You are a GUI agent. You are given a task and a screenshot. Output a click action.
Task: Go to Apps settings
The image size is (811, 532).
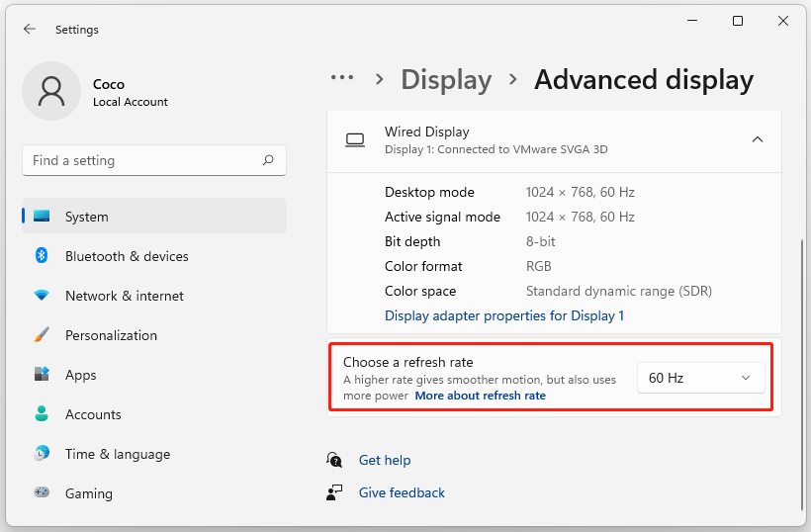81,375
